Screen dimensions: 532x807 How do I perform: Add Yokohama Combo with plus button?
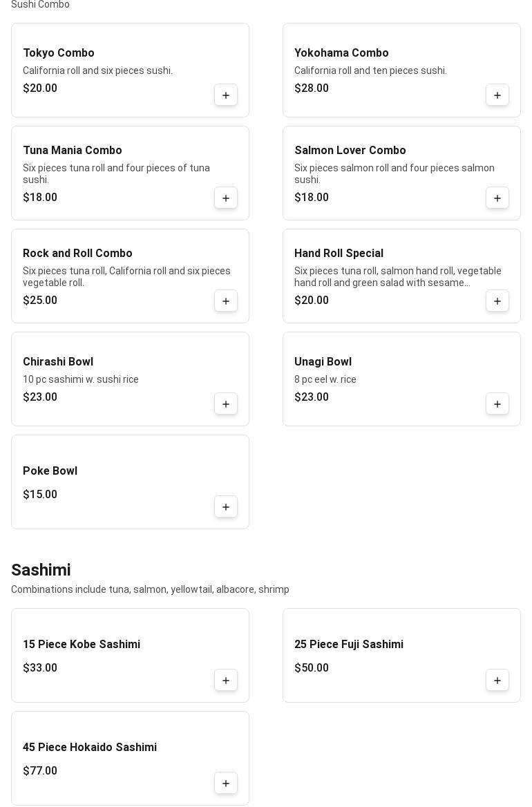497,95
